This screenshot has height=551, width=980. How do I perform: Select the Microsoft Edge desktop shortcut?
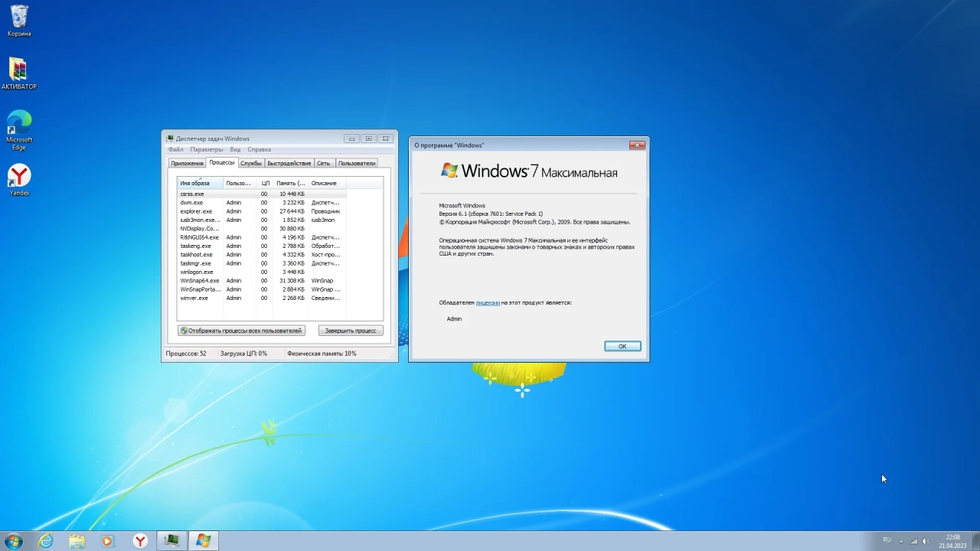coord(19,129)
